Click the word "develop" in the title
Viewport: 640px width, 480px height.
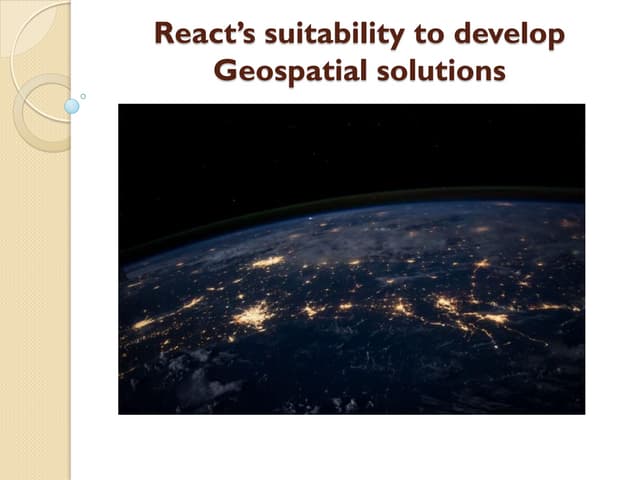[x=510, y=34]
